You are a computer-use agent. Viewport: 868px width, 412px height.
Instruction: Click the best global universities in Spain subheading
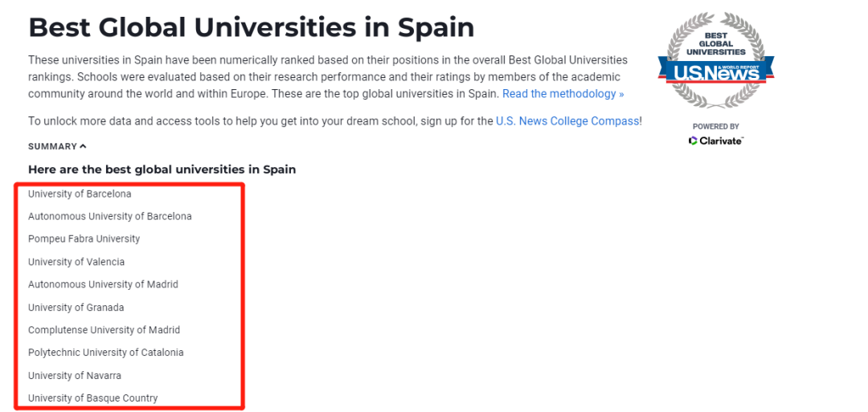162,169
